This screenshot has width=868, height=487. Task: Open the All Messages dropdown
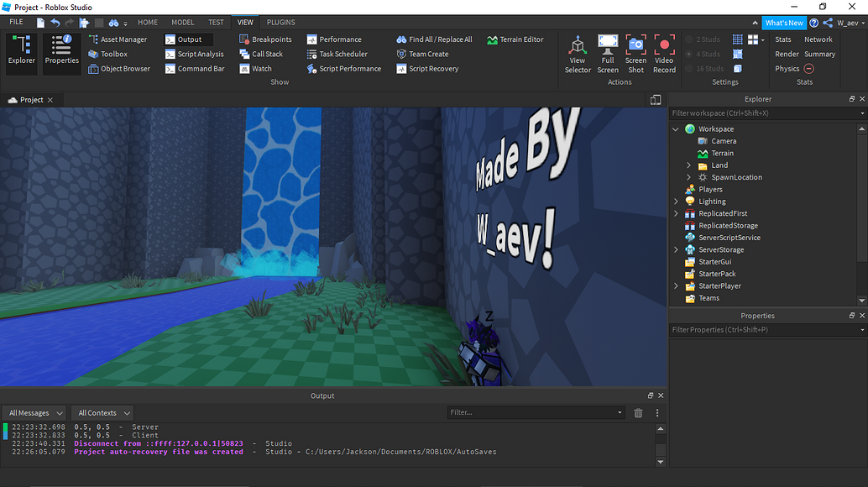pos(34,412)
